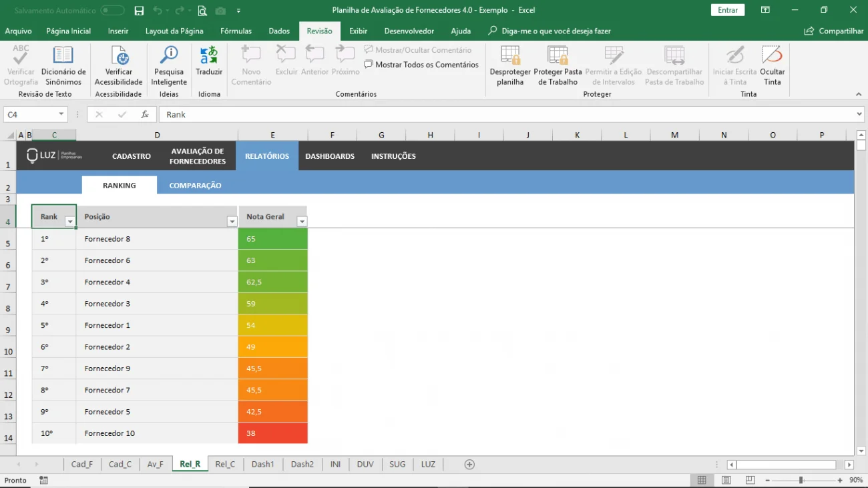Open Customize Quick Access Toolbar dropdown
Viewport: 868px width, 488px height.
point(238,11)
